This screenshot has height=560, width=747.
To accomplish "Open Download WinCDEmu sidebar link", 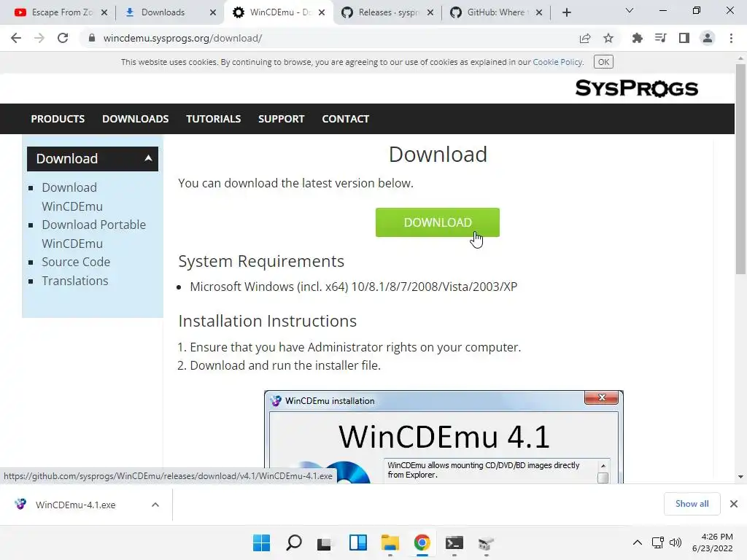I will click(72, 197).
